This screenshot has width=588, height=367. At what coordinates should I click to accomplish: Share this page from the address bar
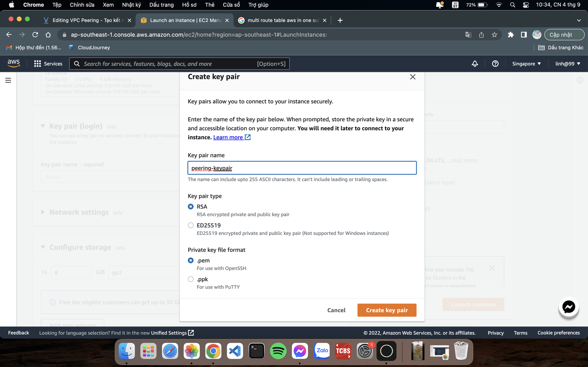(481, 35)
